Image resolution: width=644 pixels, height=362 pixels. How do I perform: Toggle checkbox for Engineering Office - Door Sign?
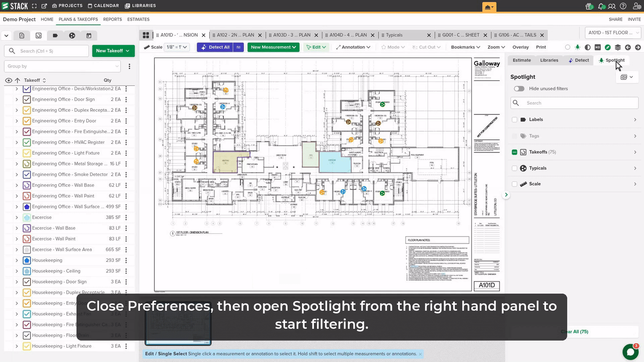coord(26,99)
